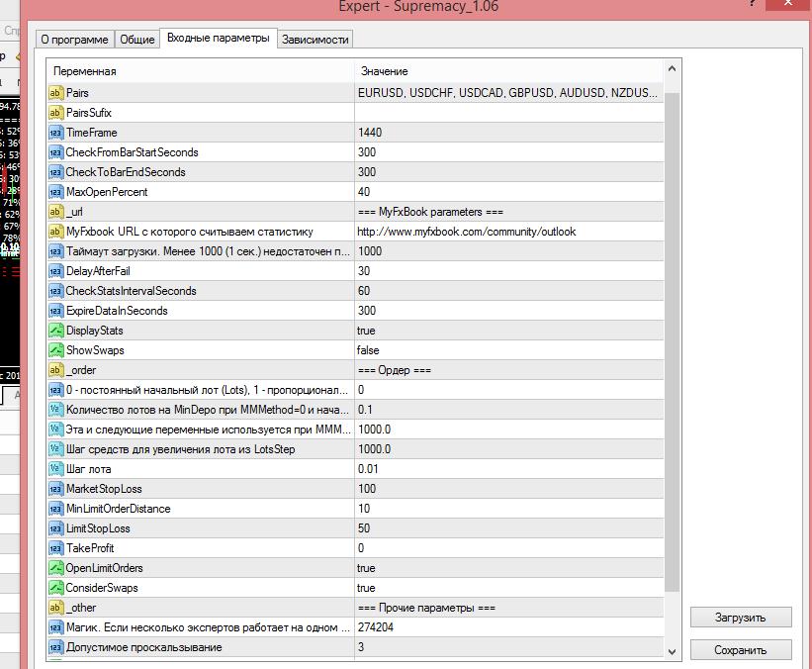Select the Входные параметры tab
This screenshot has height=669, width=812.
pos(218,39)
